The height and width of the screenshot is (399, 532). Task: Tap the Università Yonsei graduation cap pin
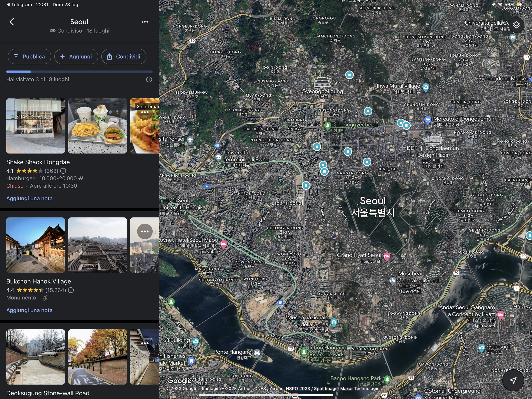(190, 141)
